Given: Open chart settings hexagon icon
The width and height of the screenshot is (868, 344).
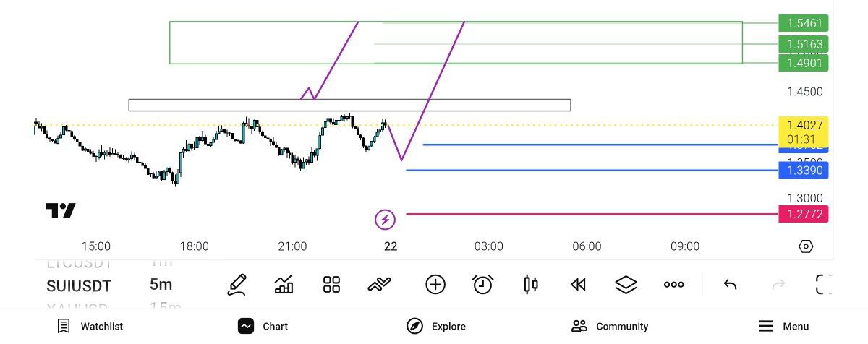Looking at the screenshot, I should point(806,246).
